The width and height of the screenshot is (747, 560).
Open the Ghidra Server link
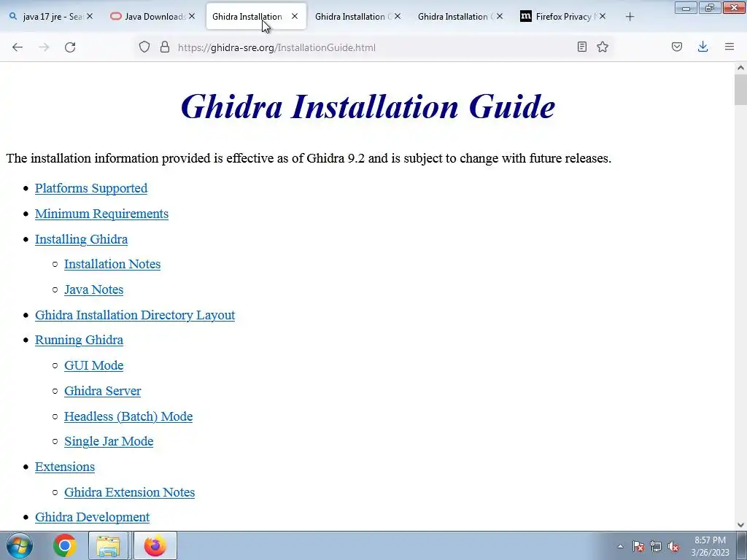[102, 391]
